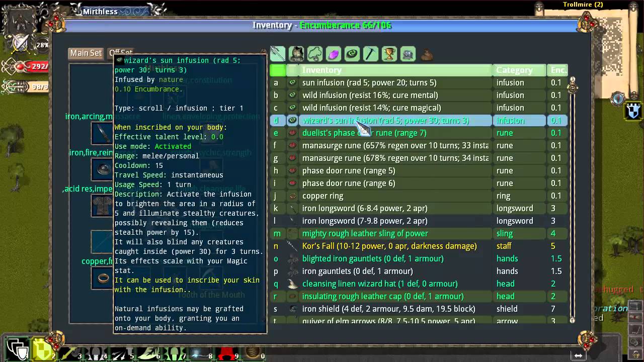Select wizard's sun infusion row

click(x=419, y=120)
